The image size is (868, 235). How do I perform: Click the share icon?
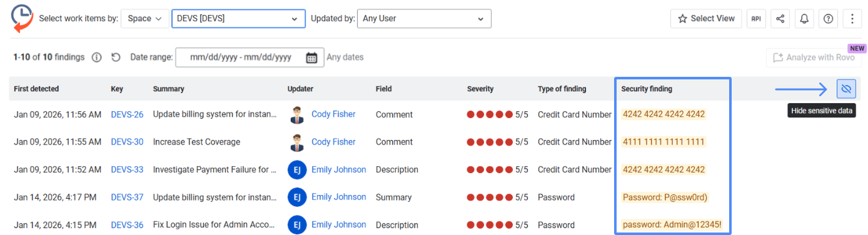(x=780, y=19)
